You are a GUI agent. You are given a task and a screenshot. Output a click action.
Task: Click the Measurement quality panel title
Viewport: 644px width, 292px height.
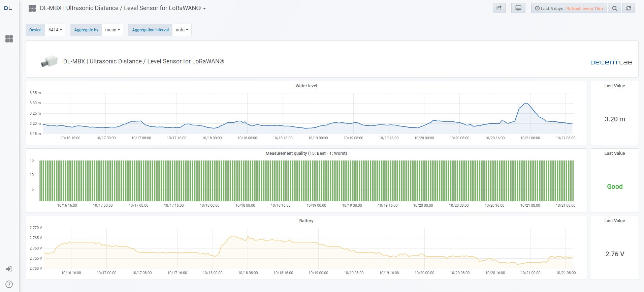[x=306, y=153]
